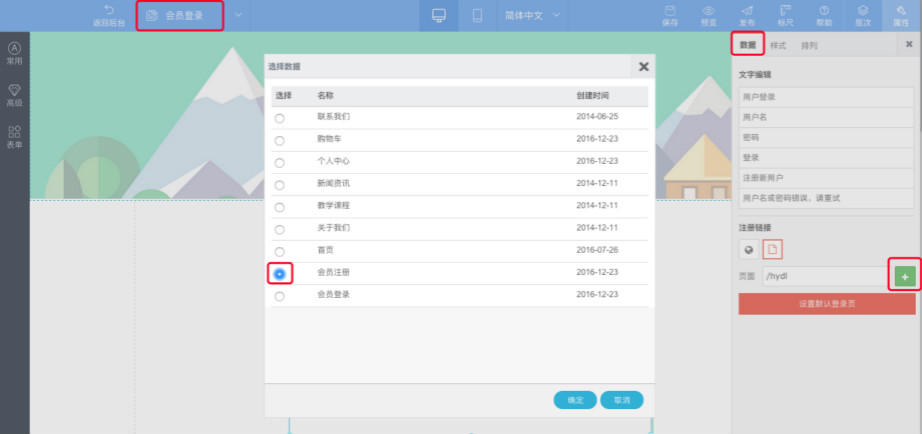Switch to desktop monitor preview
The width and height of the screenshot is (922, 434).
click(x=438, y=15)
